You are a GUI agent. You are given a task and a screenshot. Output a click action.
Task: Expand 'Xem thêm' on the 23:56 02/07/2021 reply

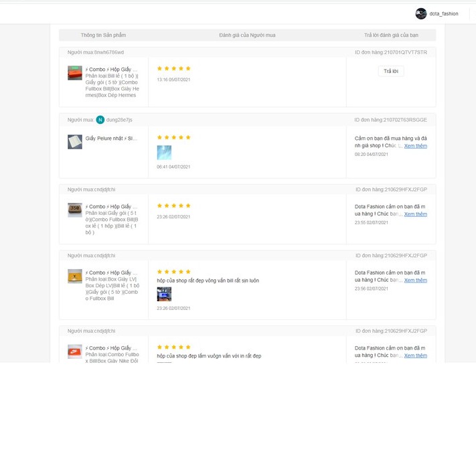pyautogui.click(x=415, y=281)
